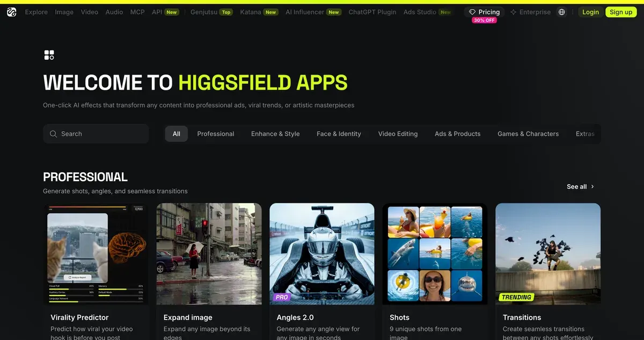This screenshot has width=644, height=340.
Task: Open the Video menu
Action: point(89,12)
